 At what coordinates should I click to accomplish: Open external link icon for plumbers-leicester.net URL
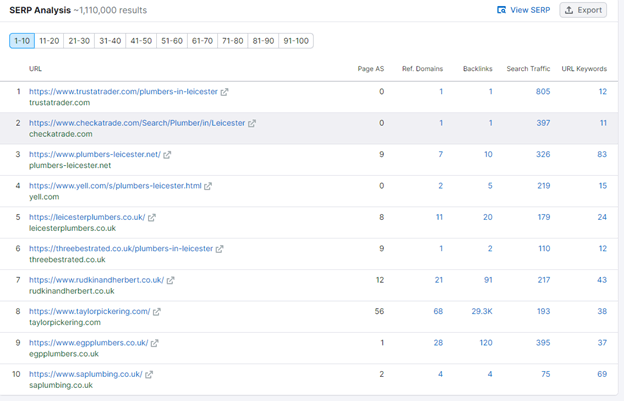(x=167, y=155)
